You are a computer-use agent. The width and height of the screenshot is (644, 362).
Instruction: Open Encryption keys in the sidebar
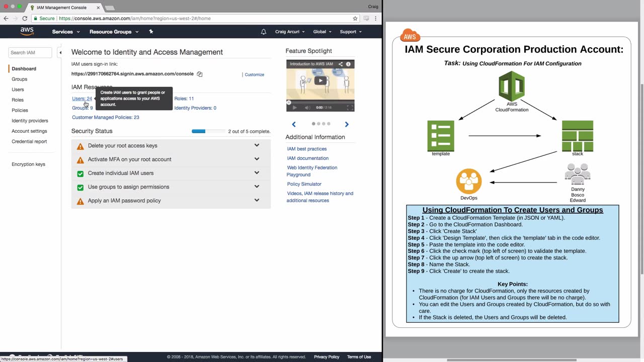coord(29,164)
